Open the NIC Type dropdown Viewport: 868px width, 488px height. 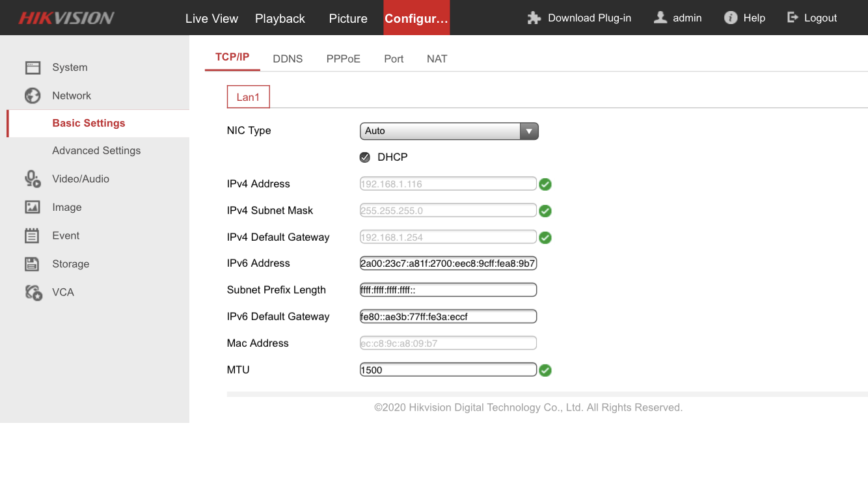[449, 131]
